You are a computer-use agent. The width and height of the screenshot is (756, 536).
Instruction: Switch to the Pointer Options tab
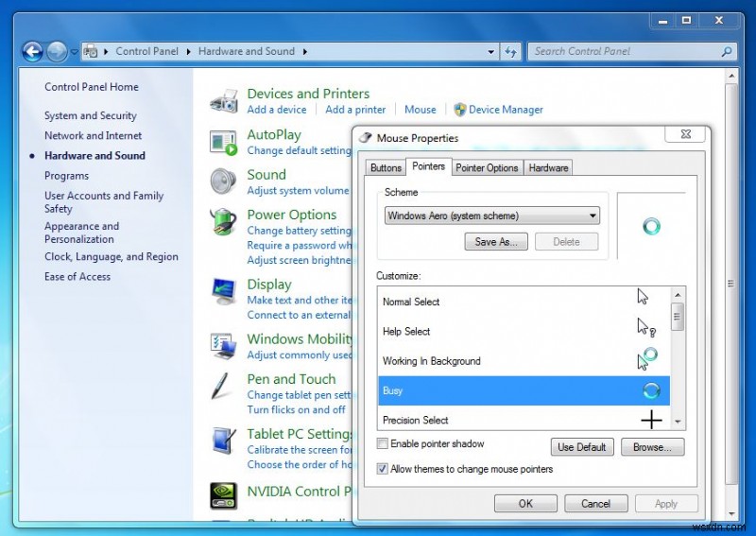tap(487, 168)
